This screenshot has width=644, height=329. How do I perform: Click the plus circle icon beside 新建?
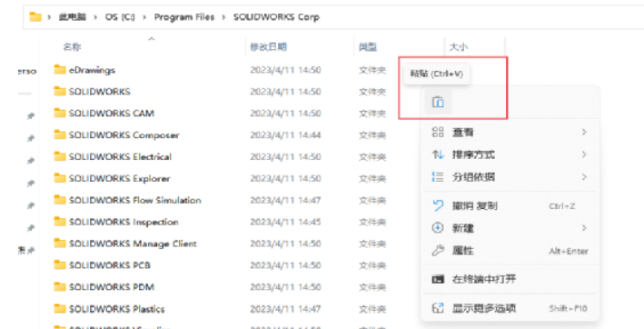[438, 228]
